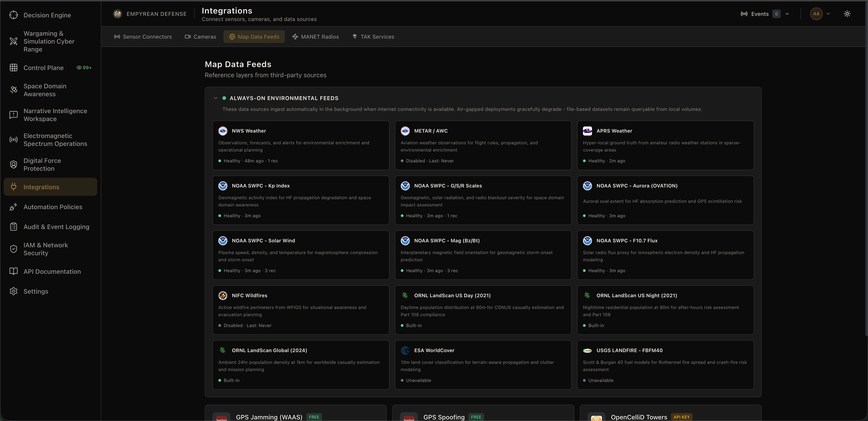
Task: Click the Audit & Event Logging clipboard icon
Action: pos(14,227)
